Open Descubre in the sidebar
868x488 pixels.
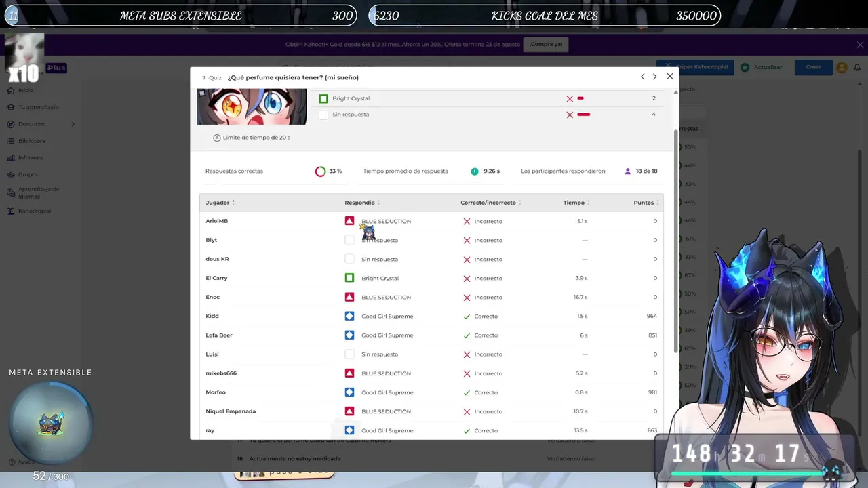click(31, 124)
